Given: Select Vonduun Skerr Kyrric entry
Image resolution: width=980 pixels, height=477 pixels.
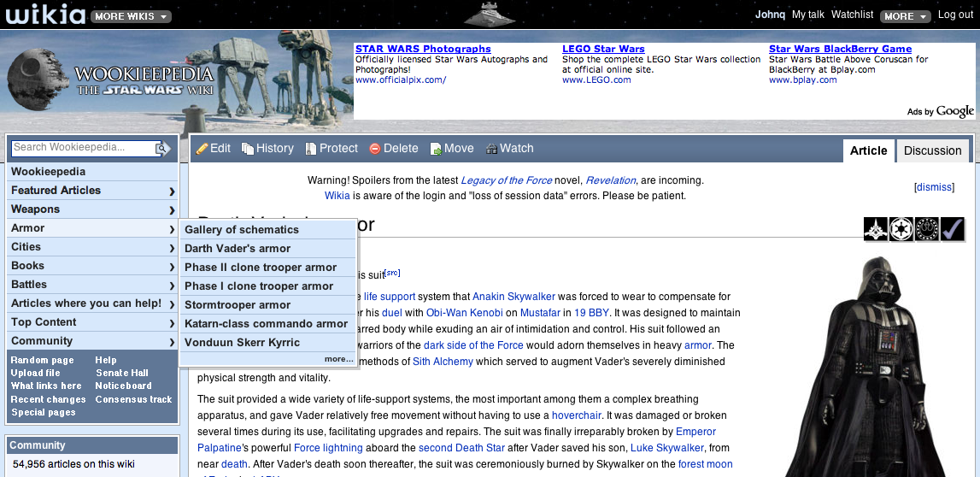Looking at the screenshot, I should (x=268, y=342).
